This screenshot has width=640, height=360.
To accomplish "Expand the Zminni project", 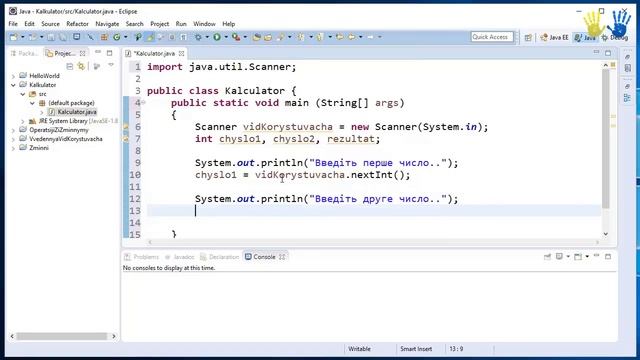I will pos(13,148).
